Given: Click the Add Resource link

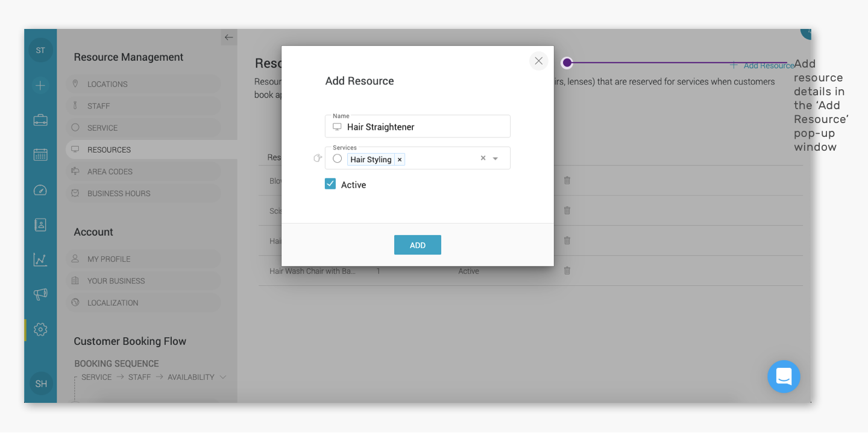Looking at the screenshot, I should [762, 65].
